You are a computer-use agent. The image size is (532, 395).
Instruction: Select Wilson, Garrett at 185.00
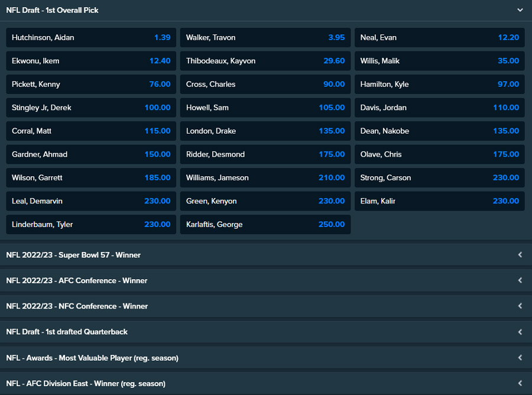[91, 177]
